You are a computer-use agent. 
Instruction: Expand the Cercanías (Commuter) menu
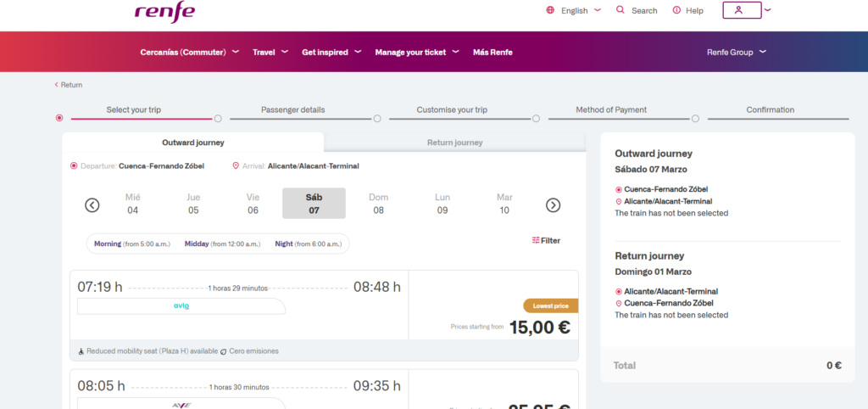[x=189, y=52]
